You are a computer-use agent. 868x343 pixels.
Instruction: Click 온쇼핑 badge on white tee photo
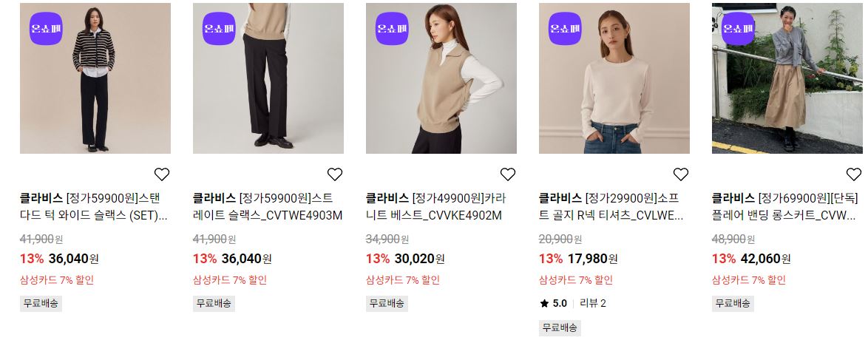(565, 29)
